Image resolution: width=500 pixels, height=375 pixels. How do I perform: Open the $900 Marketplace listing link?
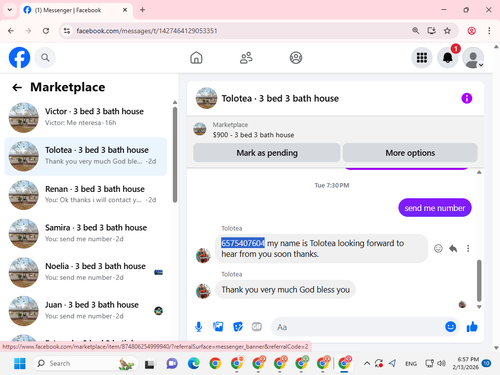click(x=253, y=130)
